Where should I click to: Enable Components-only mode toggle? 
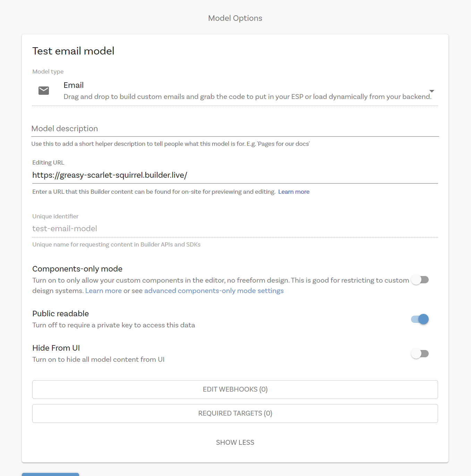point(420,280)
